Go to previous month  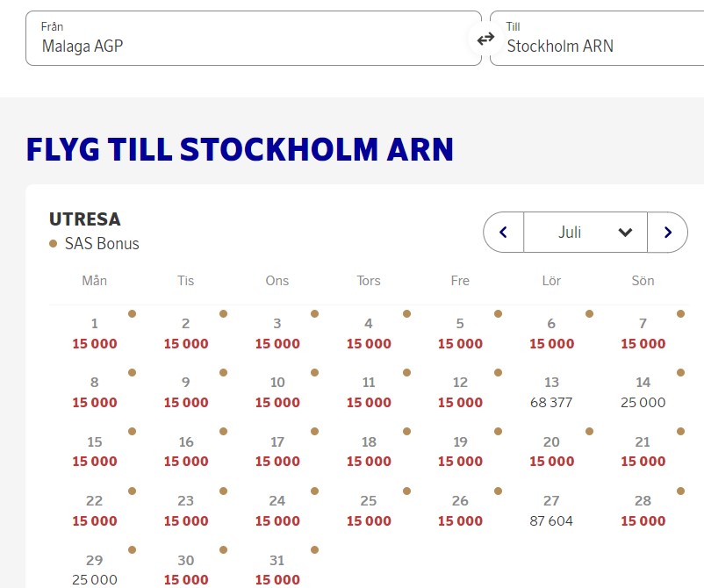[x=504, y=233]
